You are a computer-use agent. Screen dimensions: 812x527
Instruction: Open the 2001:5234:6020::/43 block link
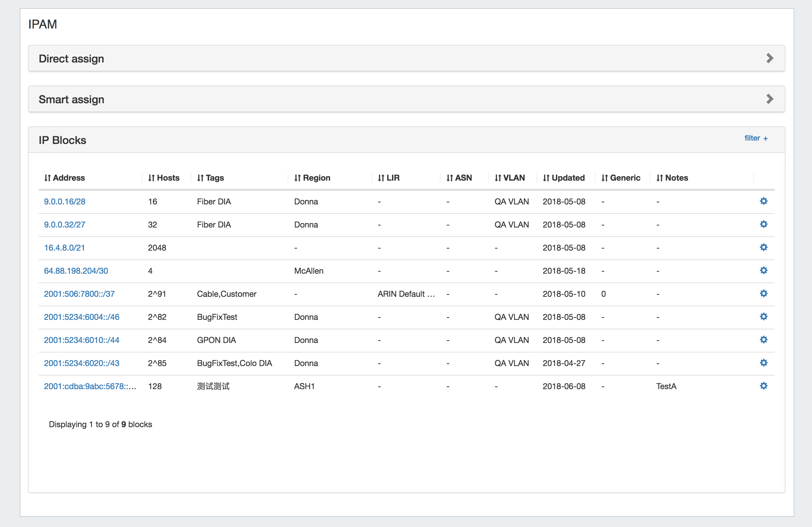(x=82, y=363)
